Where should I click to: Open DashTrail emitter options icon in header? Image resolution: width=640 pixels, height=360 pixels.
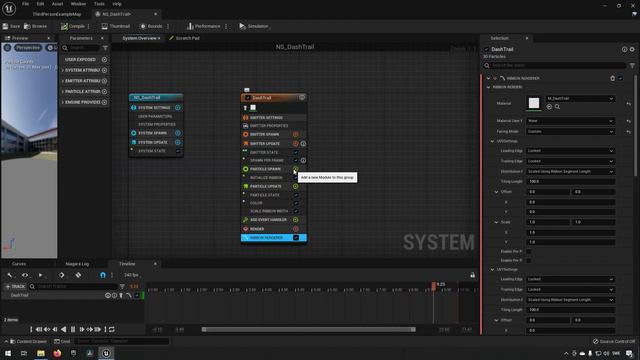302,98
